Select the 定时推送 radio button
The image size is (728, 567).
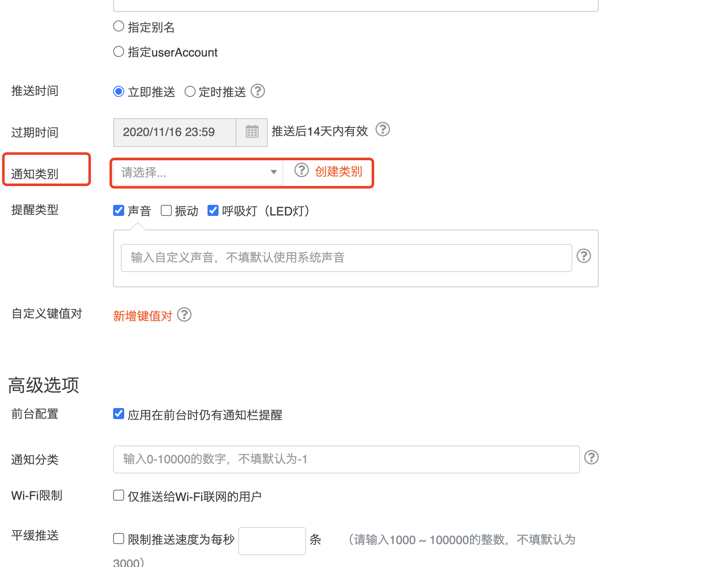point(190,91)
